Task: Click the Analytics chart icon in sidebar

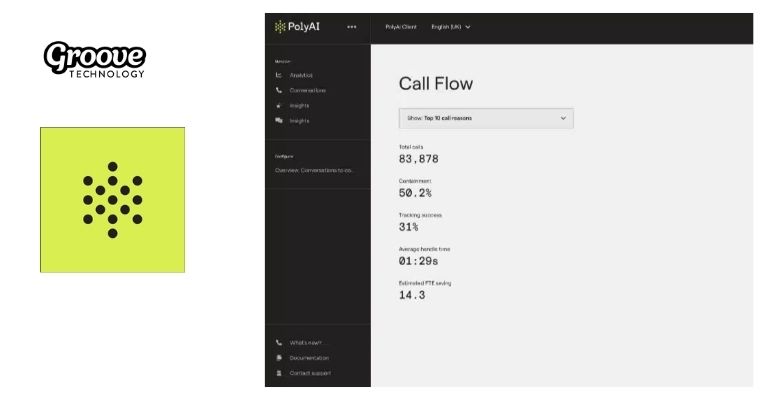Action: tap(279, 75)
